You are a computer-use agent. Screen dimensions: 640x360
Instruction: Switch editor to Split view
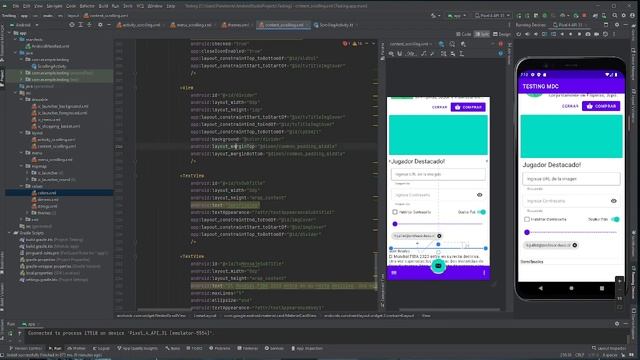482,34
